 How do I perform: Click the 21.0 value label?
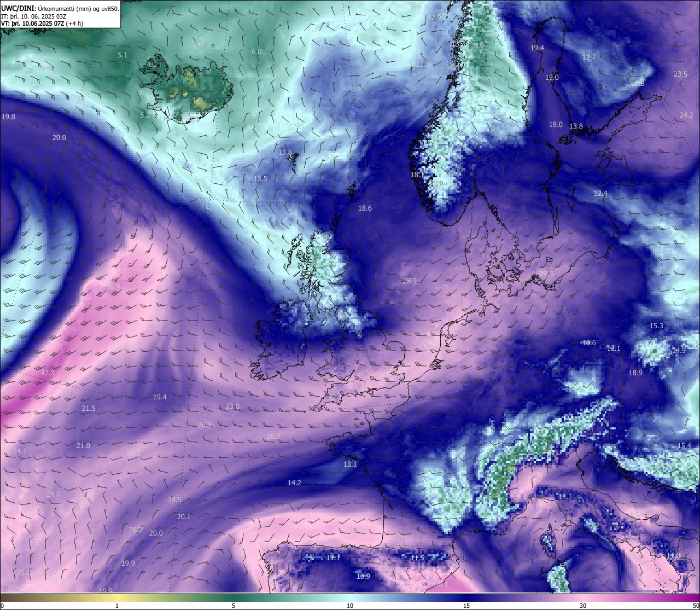(x=83, y=446)
